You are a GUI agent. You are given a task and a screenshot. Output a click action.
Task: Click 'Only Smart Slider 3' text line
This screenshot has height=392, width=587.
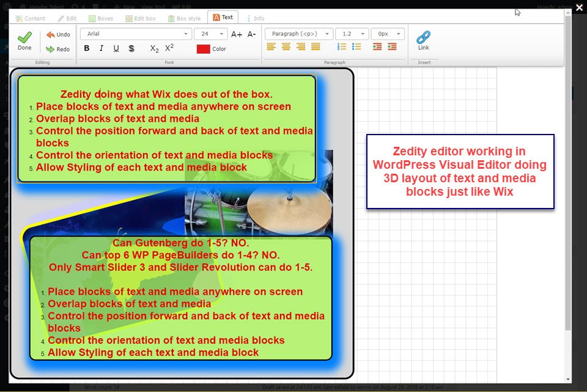[x=181, y=267]
